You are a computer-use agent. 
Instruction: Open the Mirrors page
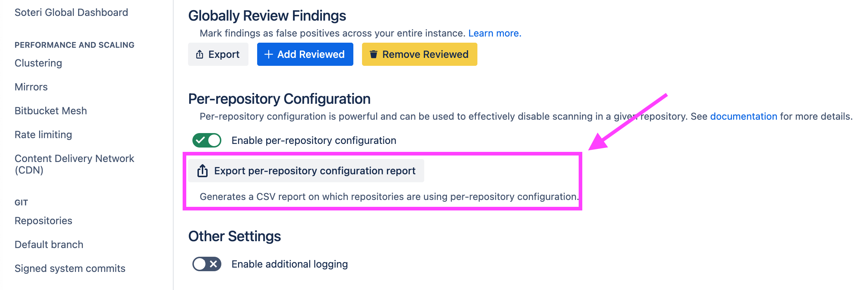pos(31,87)
